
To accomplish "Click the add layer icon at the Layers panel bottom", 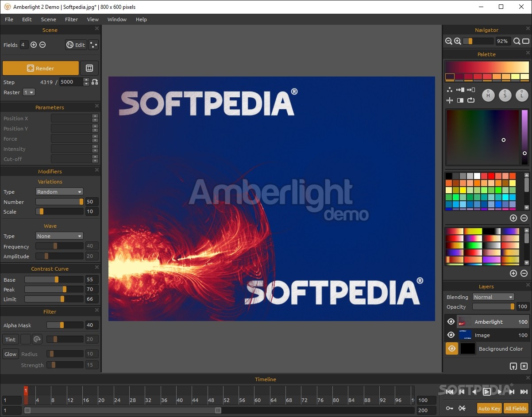I will pyautogui.click(x=513, y=366).
